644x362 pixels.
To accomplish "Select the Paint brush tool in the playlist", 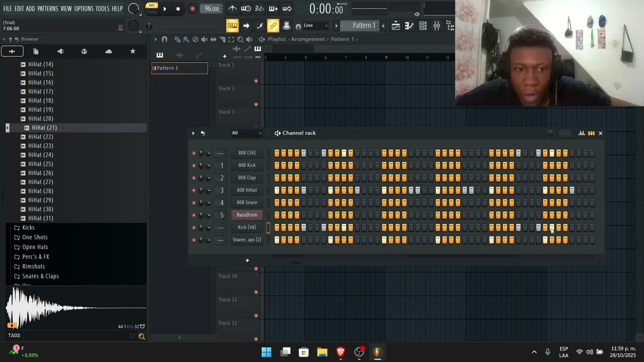I will [186, 39].
